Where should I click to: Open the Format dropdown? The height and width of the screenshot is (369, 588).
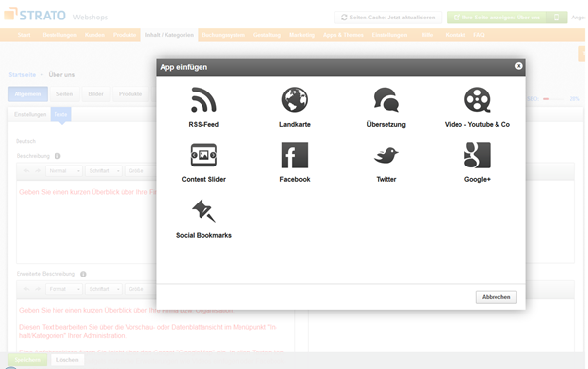(63, 289)
